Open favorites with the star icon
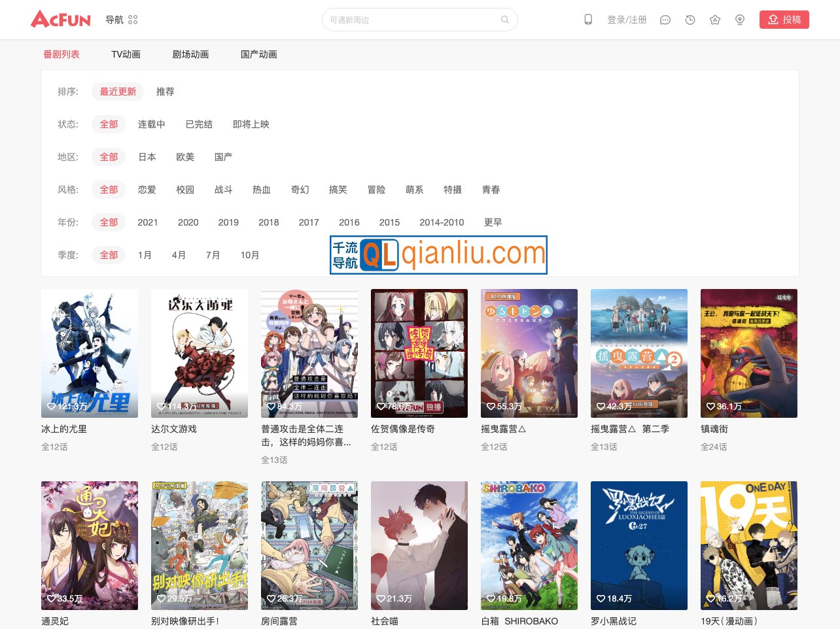This screenshot has width=840, height=629. click(x=714, y=20)
